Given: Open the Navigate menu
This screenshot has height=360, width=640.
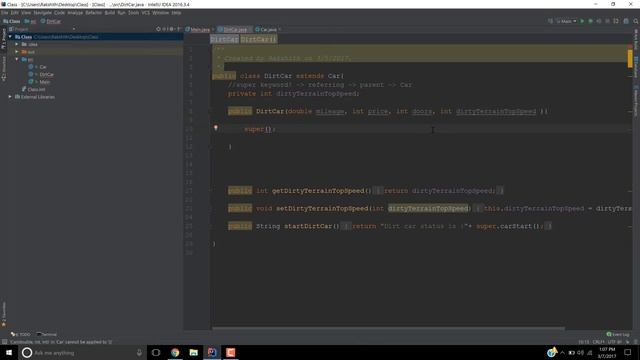Looking at the screenshot, I should [42, 13].
